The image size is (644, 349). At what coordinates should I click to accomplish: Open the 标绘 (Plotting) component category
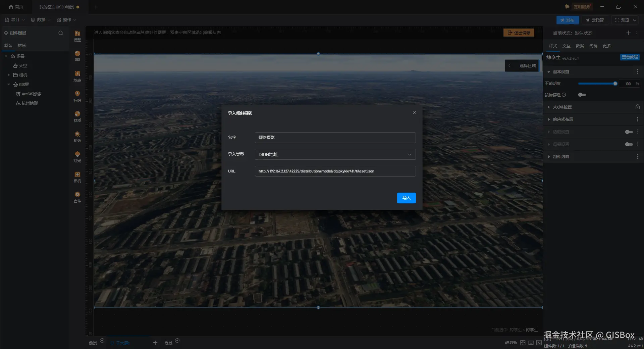tap(77, 96)
